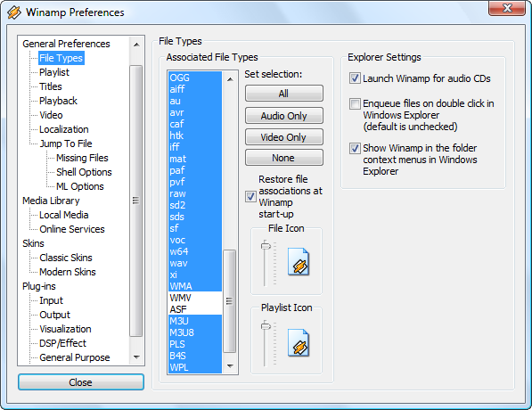Click raw file type entry
The image size is (532, 410).
pos(195,193)
